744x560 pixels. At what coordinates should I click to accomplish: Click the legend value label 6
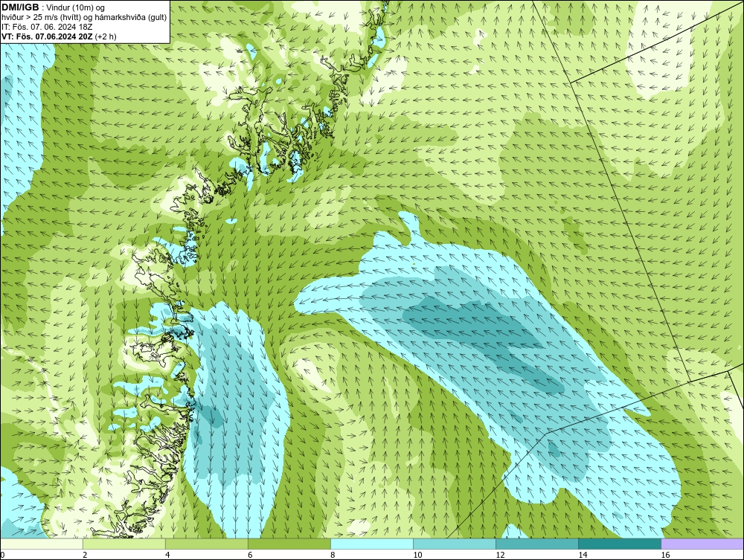[x=250, y=555]
